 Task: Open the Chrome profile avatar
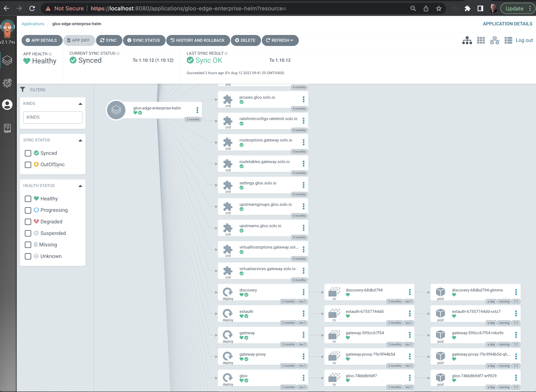click(x=493, y=9)
